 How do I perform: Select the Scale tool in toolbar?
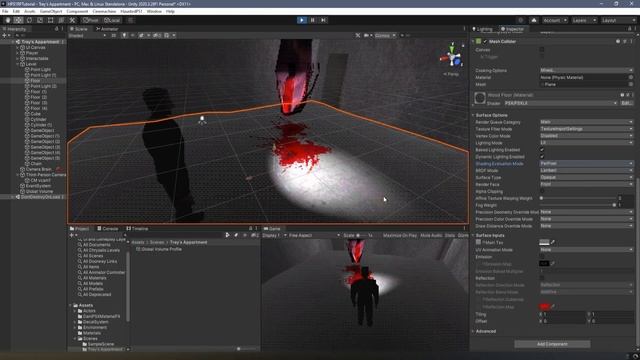click(40, 20)
